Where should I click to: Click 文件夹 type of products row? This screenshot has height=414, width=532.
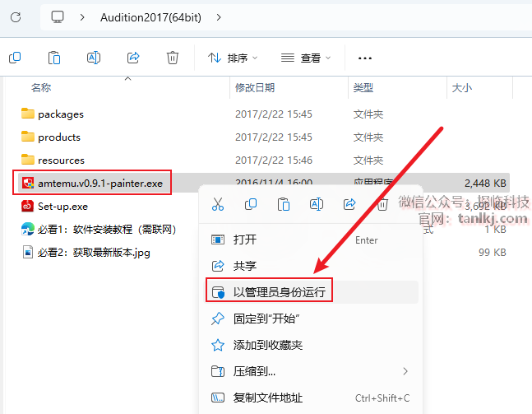click(x=368, y=137)
